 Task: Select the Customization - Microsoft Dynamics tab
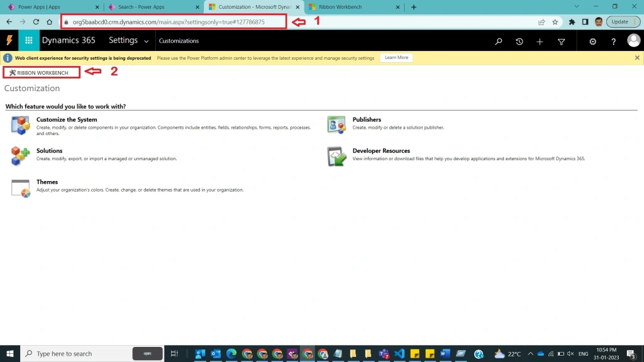click(x=253, y=7)
